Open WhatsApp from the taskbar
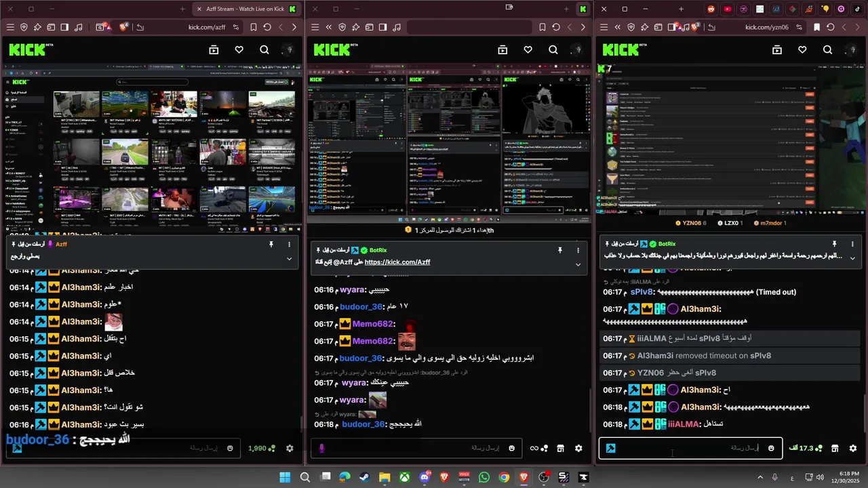This screenshot has height=488, width=868. tap(484, 477)
